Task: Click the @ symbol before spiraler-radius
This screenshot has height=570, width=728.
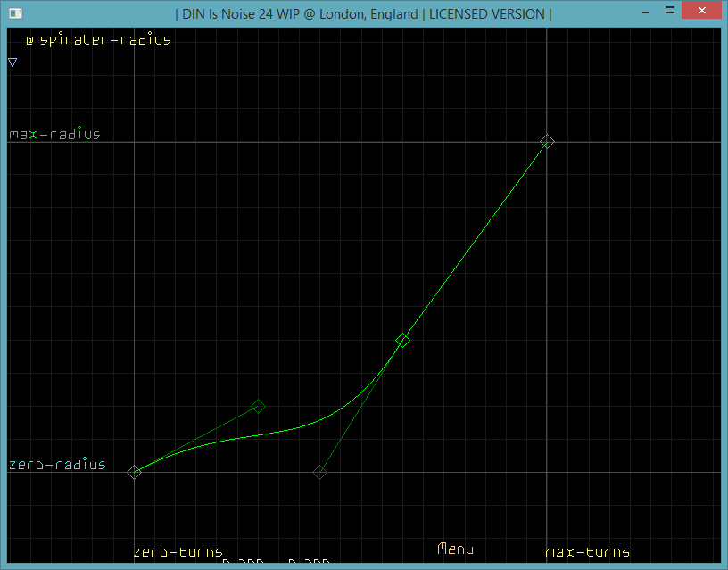Action: click(29, 40)
